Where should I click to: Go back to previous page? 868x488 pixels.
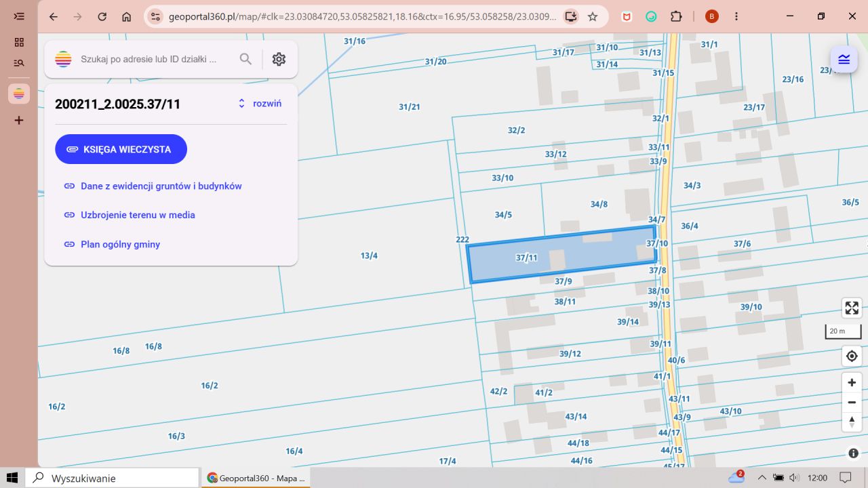(54, 16)
